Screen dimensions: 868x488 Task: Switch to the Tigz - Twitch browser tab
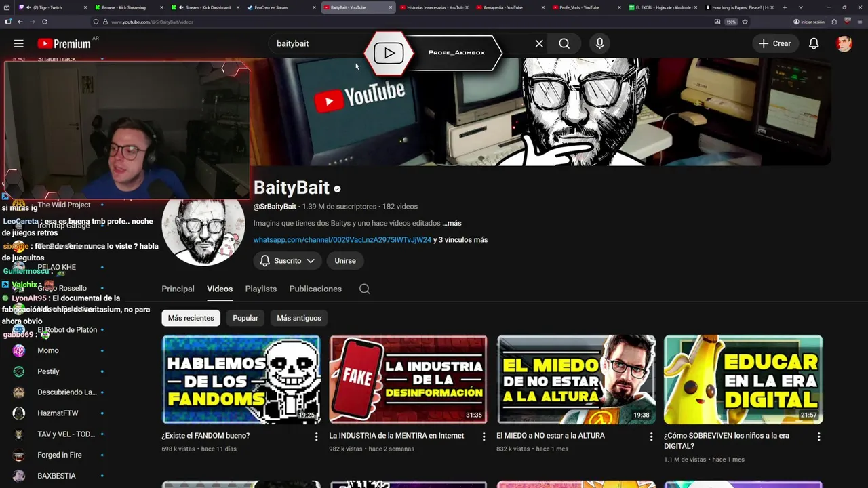click(53, 7)
